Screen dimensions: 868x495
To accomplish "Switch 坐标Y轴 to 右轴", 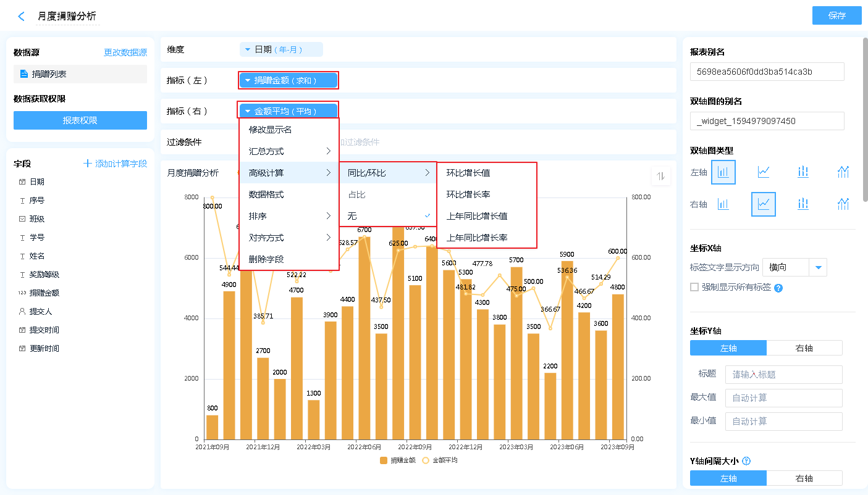I will pos(804,348).
